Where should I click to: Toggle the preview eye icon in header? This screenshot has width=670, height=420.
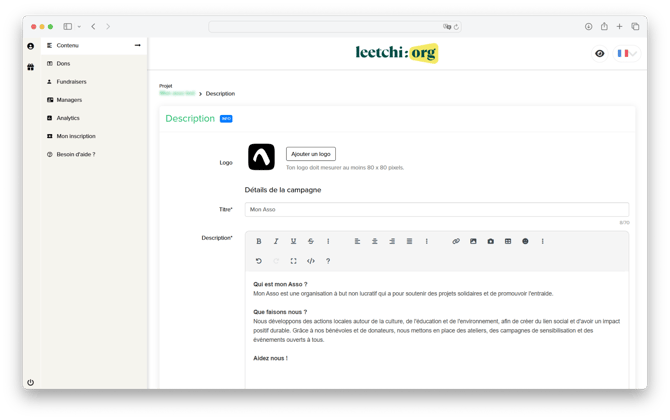(599, 53)
